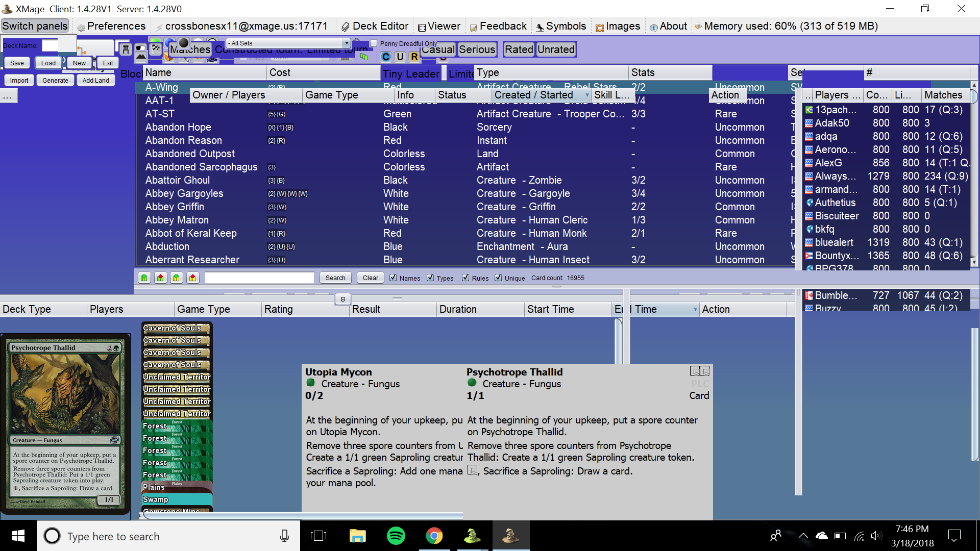Open the All Sets dropdown
Screen dimensions: 980x551
coord(288,43)
